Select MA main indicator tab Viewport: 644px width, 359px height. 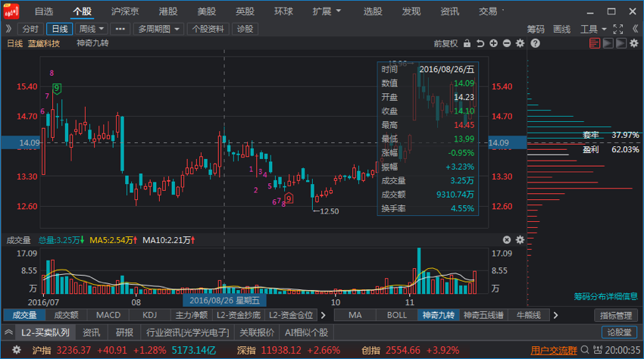[x=355, y=315]
